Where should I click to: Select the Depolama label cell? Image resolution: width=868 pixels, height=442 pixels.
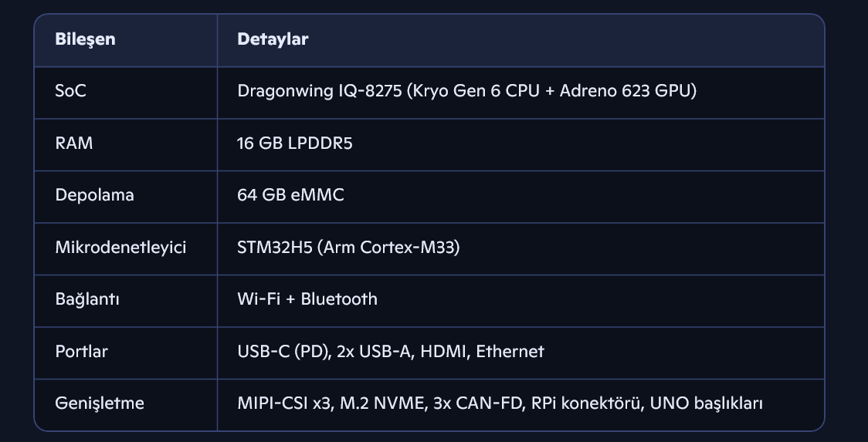pyautogui.click(x=94, y=195)
